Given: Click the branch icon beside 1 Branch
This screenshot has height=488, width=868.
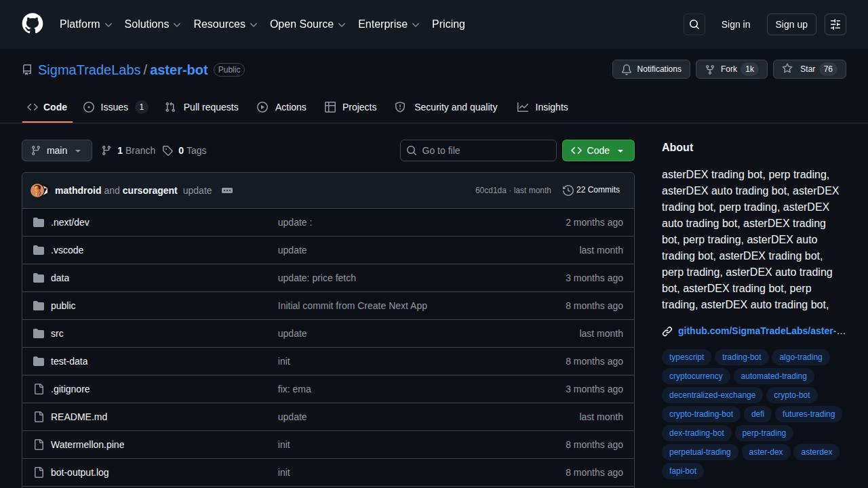Looking at the screenshot, I should (x=106, y=150).
